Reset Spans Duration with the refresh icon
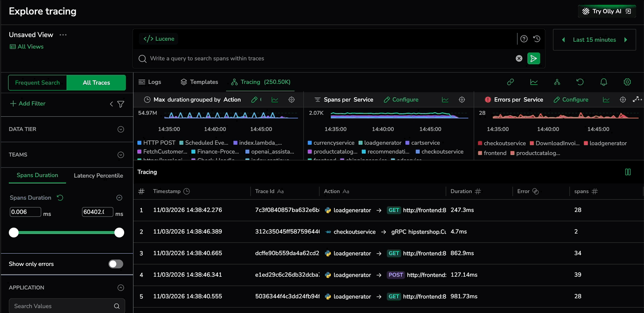Viewport: 644px width, 313px height. click(x=60, y=198)
